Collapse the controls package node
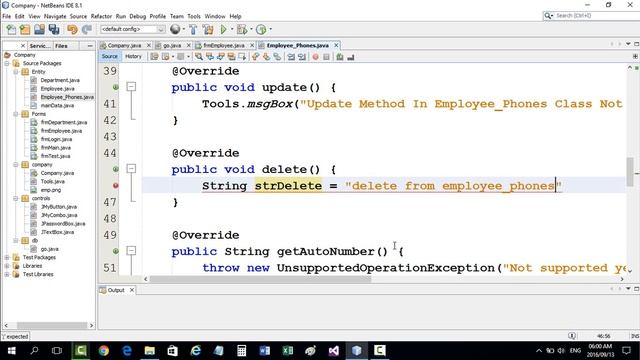The image size is (640, 360). (x=16, y=198)
